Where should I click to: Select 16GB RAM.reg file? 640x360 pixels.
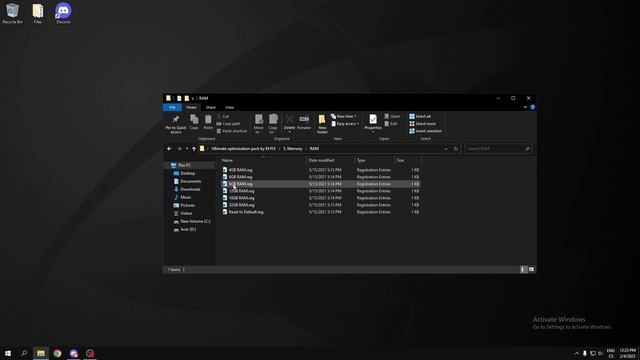point(321,198)
